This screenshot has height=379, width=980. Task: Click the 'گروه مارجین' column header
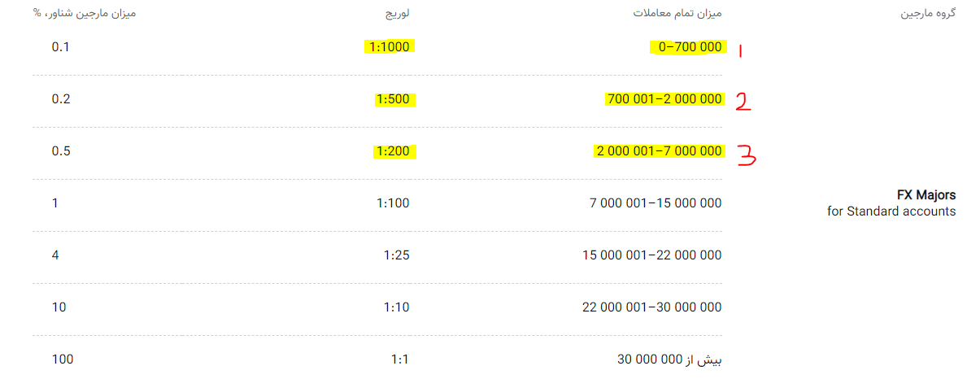[930, 14]
